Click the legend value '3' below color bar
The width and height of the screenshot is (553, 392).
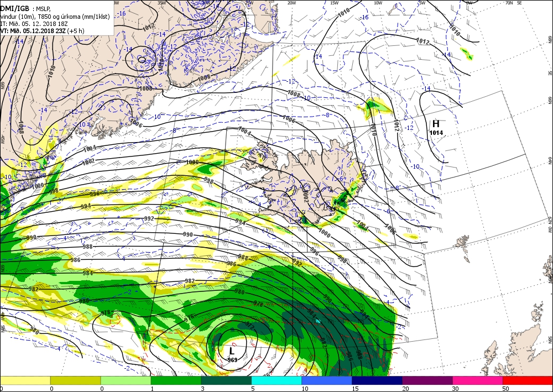[x=202, y=389]
